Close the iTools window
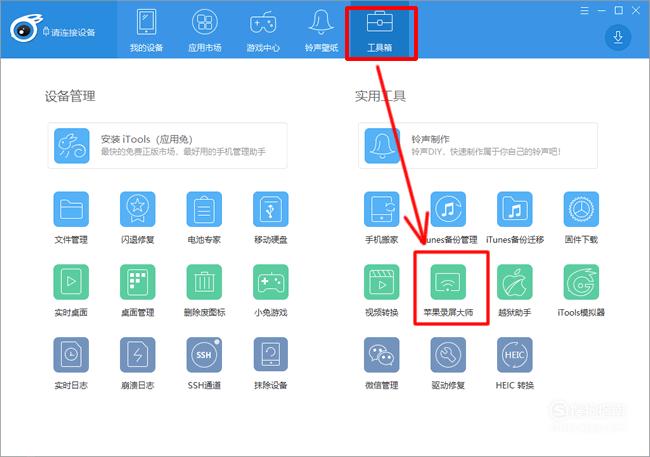The image size is (650, 457). pyautogui.click(x=636, y=10)
